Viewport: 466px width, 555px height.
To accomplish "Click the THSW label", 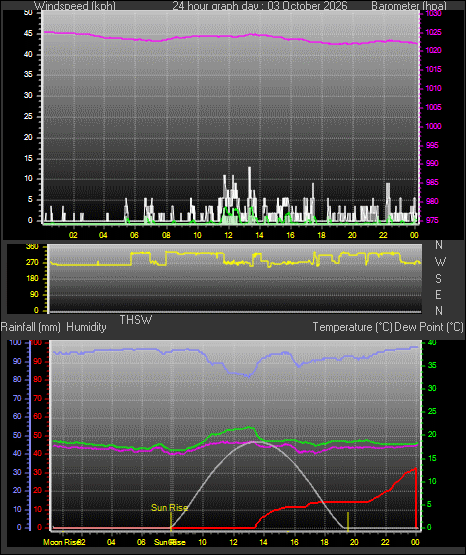I will point(136,320).
